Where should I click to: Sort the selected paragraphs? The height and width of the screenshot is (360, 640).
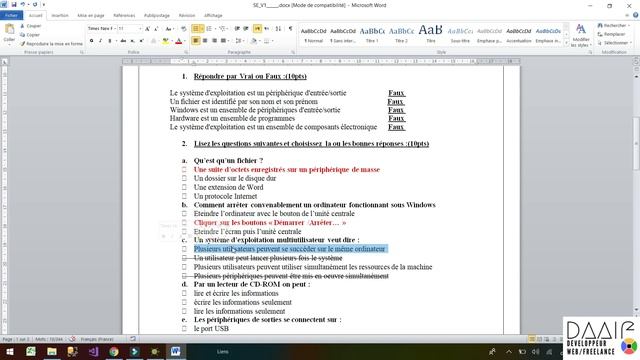point(278,29)
